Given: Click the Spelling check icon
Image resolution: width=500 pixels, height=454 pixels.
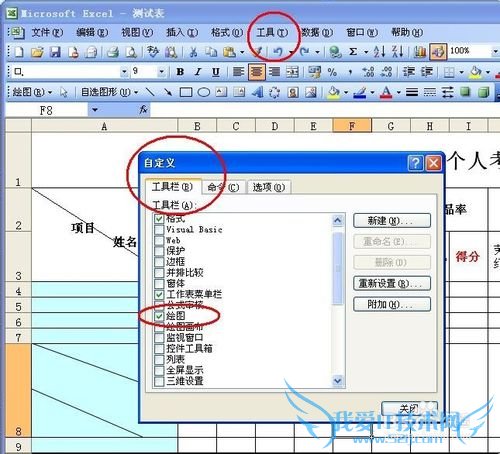Looking at the screenshot, I should pos(153,52).
